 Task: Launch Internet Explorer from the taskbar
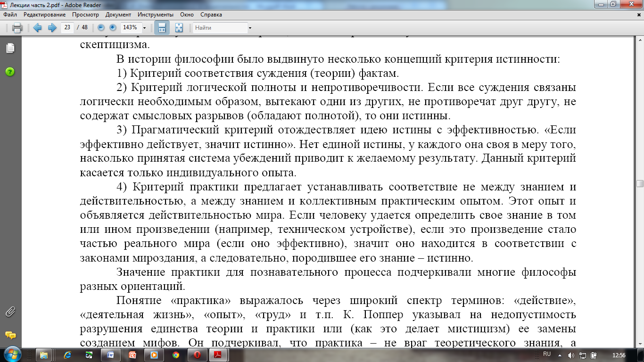[x=67, y=354]
